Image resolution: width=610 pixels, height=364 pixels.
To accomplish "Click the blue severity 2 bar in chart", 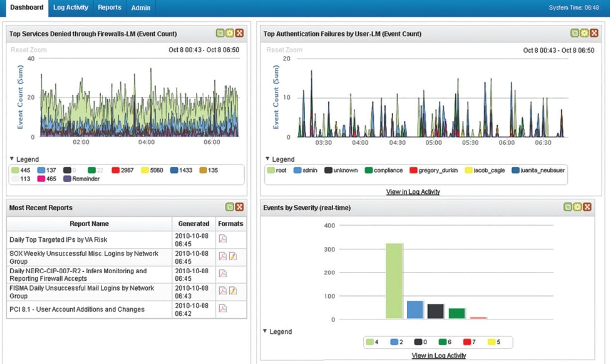I will (415, 310).
